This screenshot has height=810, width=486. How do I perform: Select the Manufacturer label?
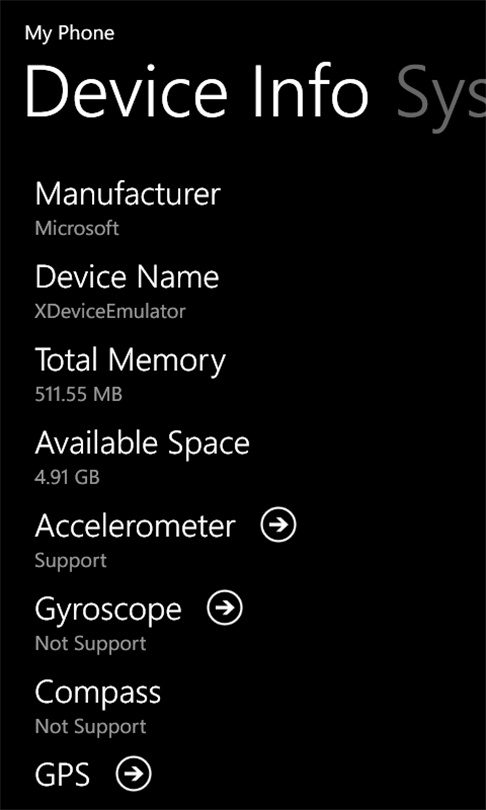tap(128, 194)
